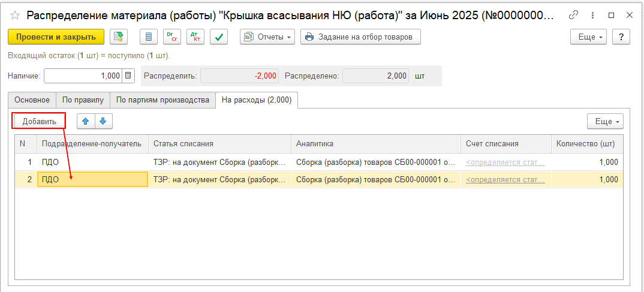Screen dimensions: 644x292
Task: Move row up with arrow icon
Action: click(x=86, y=121)
